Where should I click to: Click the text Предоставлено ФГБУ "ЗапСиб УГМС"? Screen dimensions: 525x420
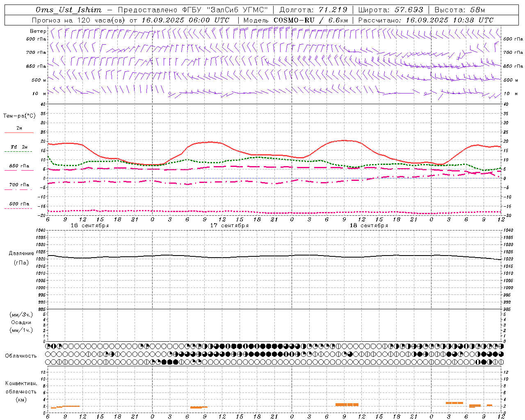click(x=192, y=10)
